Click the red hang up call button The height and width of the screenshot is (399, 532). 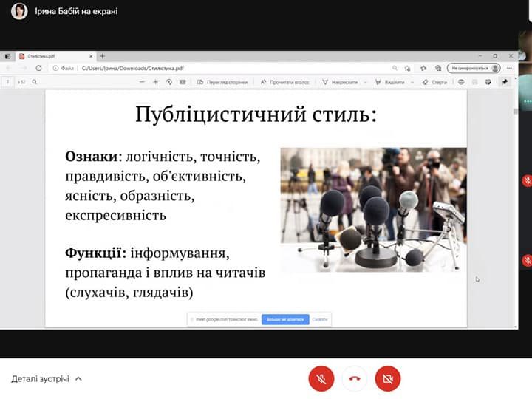[x=354, y=379]
